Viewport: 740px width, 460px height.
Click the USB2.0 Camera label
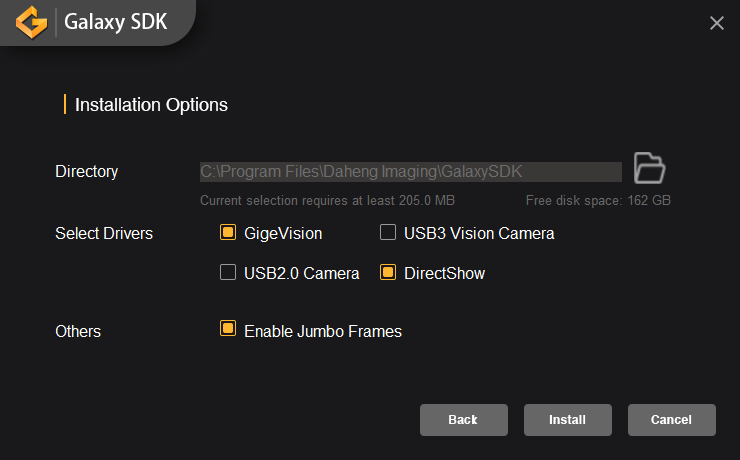301,273
